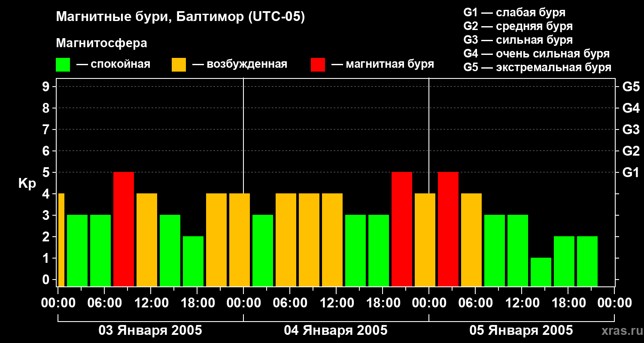644x343 pixels.
Task: Select the red storm bar on 05 Января
Action: tap(448, 229)
